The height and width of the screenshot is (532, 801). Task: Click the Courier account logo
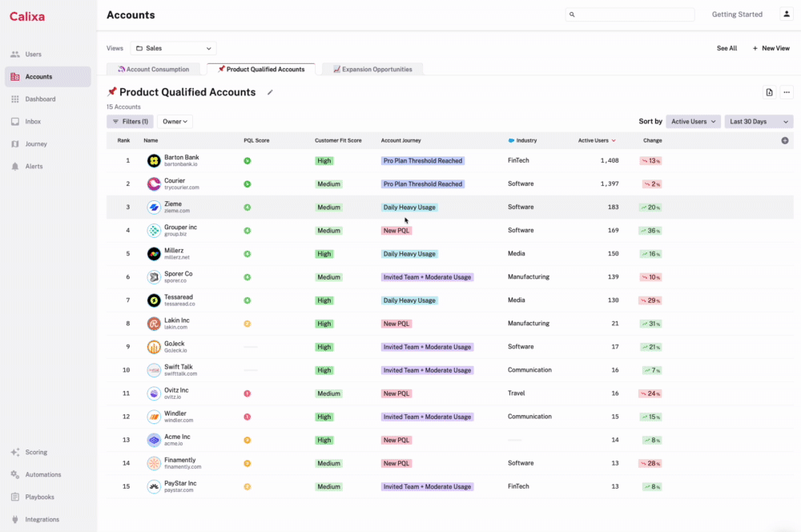pyautogui.click(x=154, y=184)
